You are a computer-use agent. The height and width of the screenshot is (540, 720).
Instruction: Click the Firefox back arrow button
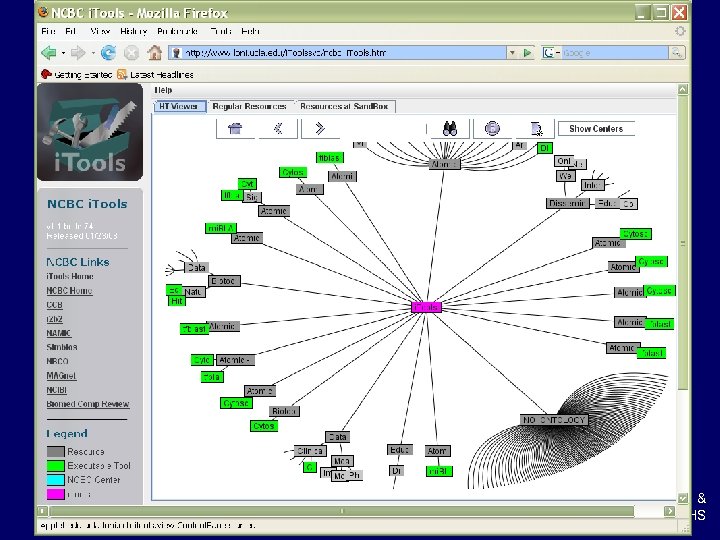point(48,53)
